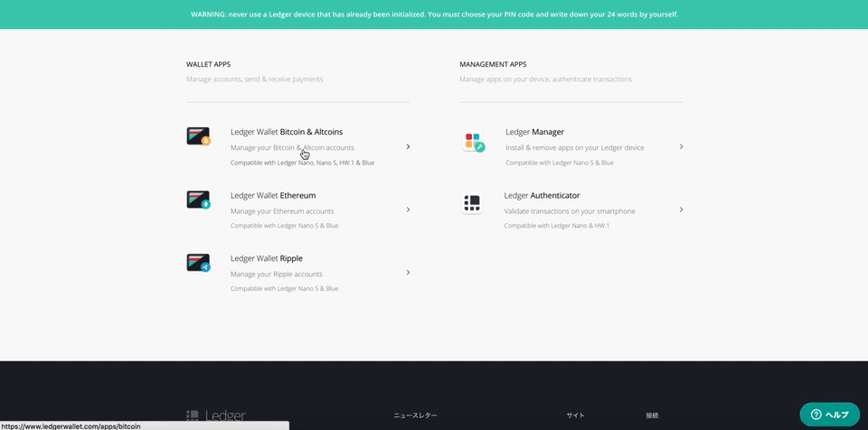Click the MANAGEMENT APPS heading
The image size is (868, 430).
coord(493,64)
